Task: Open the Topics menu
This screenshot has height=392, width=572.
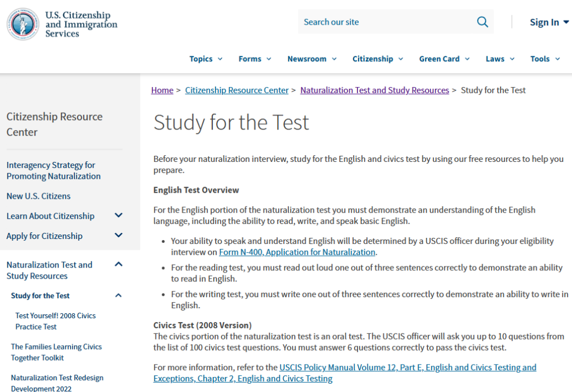Action: [x=206, y=59]
